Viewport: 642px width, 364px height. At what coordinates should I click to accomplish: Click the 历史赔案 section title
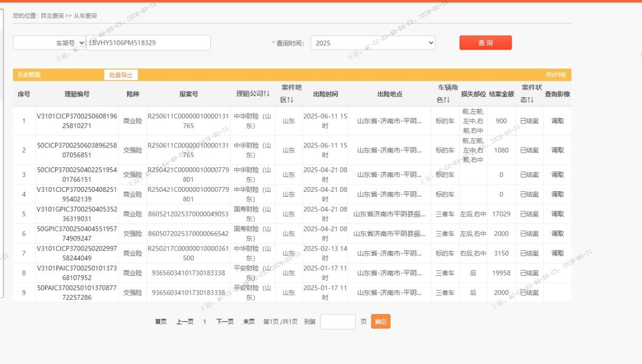click(29, 75)
